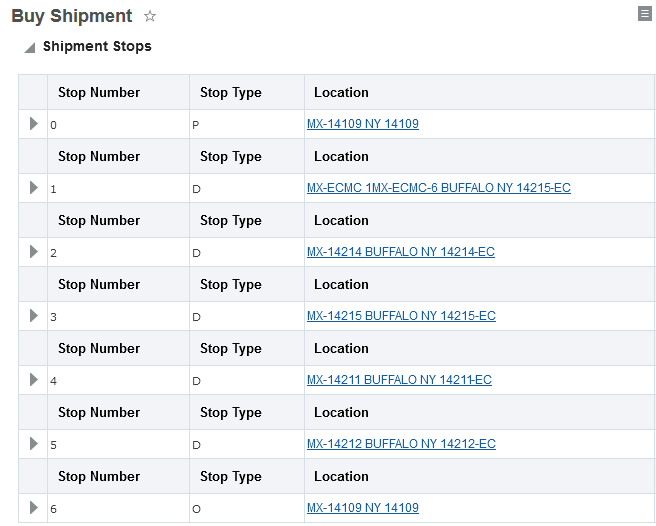Open MX-14109 NY 14109 link for stop 0
Screen dimensions: 656x526
[x=362, y=124]
